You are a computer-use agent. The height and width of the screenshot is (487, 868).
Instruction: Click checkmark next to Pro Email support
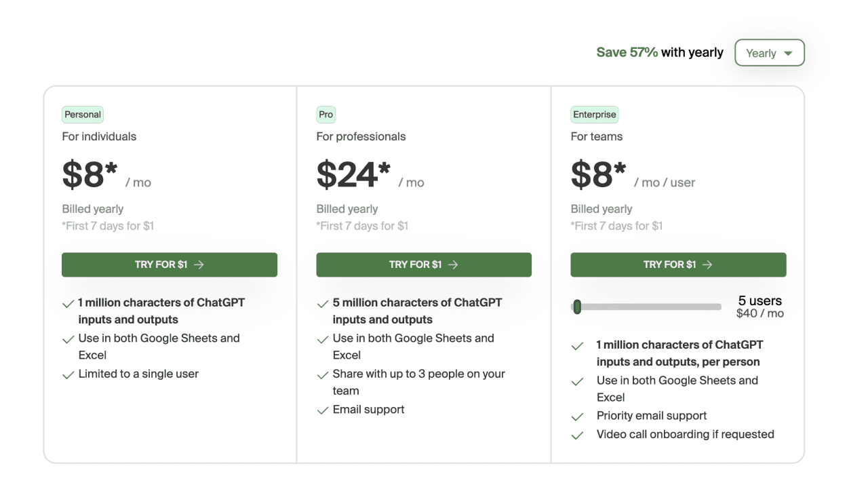(x=323, y=410)
